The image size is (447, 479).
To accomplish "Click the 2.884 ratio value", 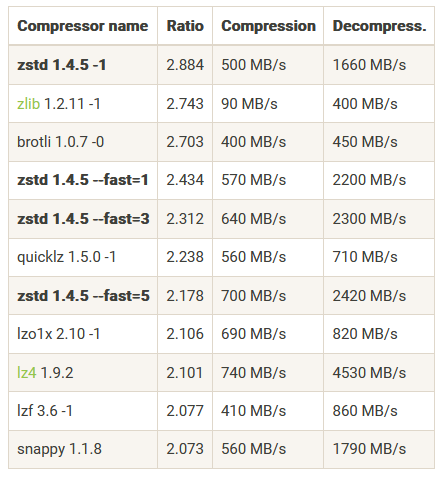I will click(x=185, y=65).
